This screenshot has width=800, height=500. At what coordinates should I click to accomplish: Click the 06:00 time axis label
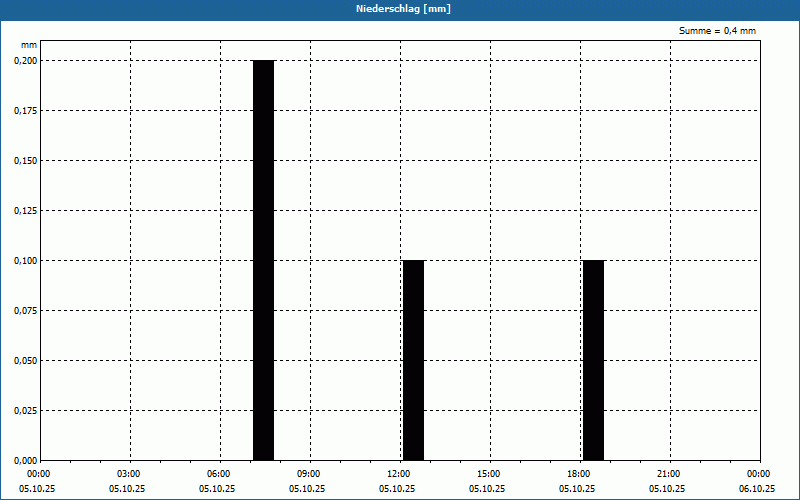(217, 474)
